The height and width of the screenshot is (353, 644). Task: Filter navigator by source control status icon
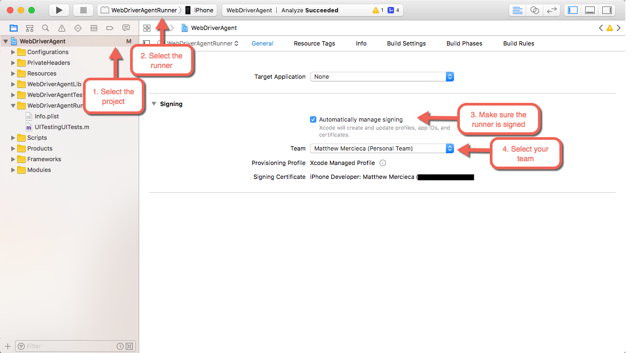[130, 346]
